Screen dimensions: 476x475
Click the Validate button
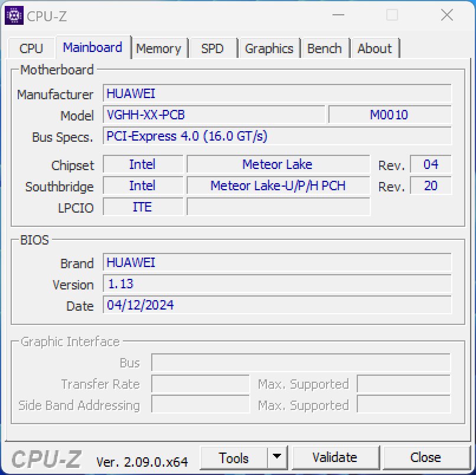[x=335, y=457]
